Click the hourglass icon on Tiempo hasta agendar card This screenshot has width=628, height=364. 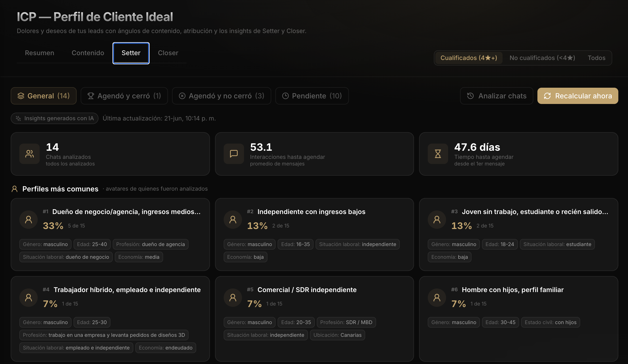tap(438, 154)
